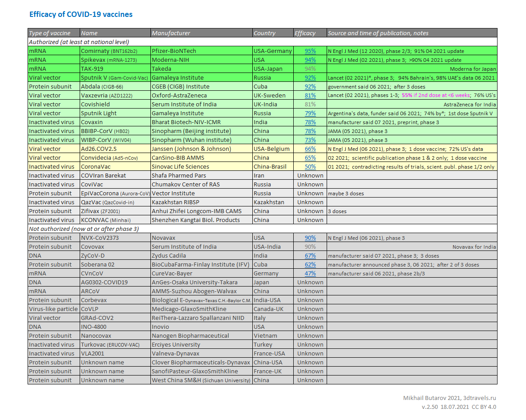Click the 'Mikhail Butarov 2021, 3dtravels.ru' credit
The image size is (526, 420).
449,398
